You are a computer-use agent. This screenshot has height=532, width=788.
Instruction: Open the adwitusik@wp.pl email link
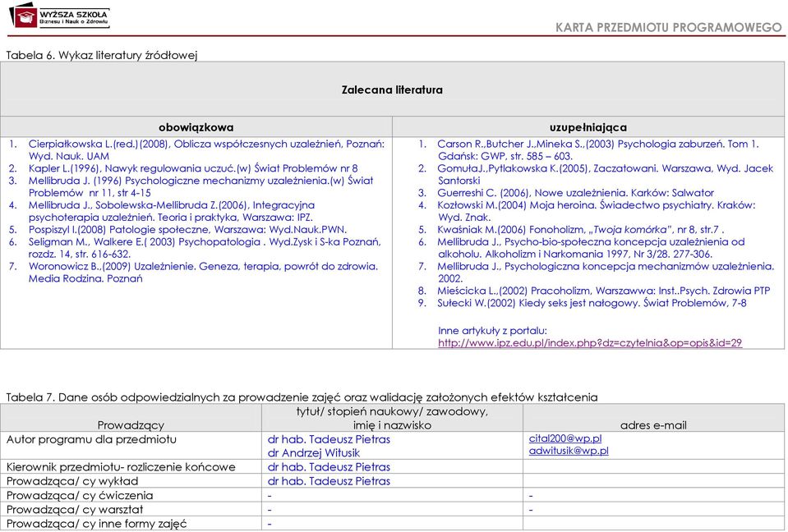pyautogui.click(x=569, y=451)
